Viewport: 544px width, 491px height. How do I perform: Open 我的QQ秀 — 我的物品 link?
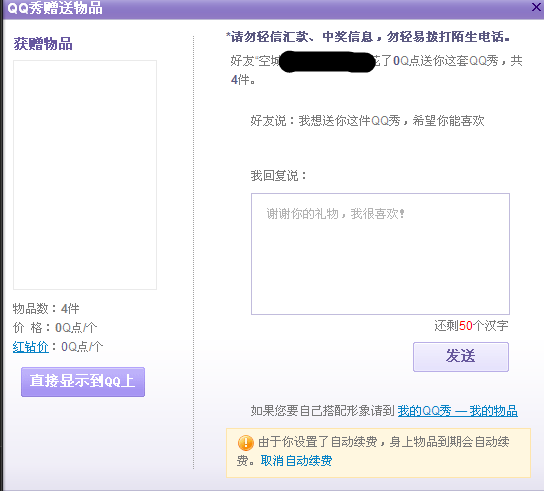[458, 411]
